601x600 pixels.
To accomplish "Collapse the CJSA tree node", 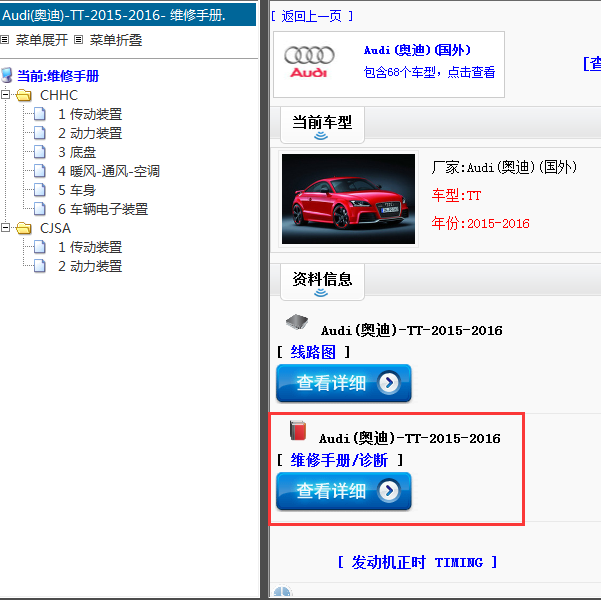I will pyautogui.click(x=5, y=228).
